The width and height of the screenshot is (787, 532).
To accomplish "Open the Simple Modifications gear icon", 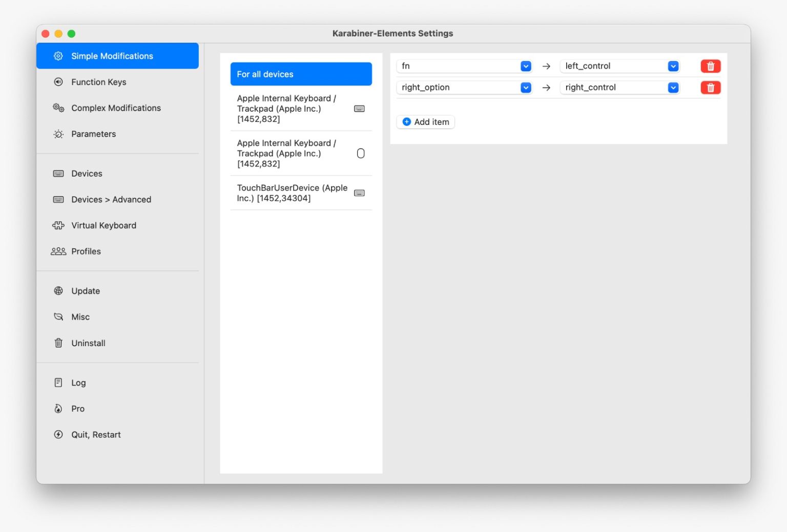I will [58, 56].
